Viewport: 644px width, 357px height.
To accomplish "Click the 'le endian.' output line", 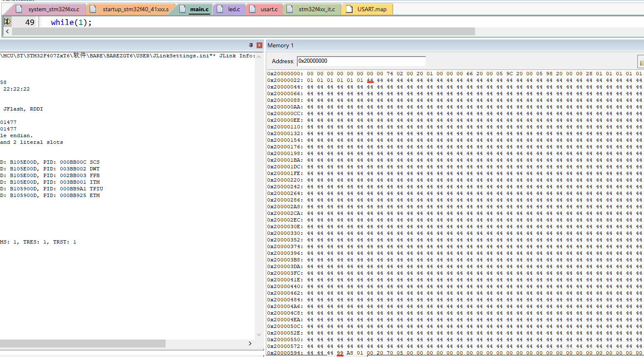I will 16,135.
